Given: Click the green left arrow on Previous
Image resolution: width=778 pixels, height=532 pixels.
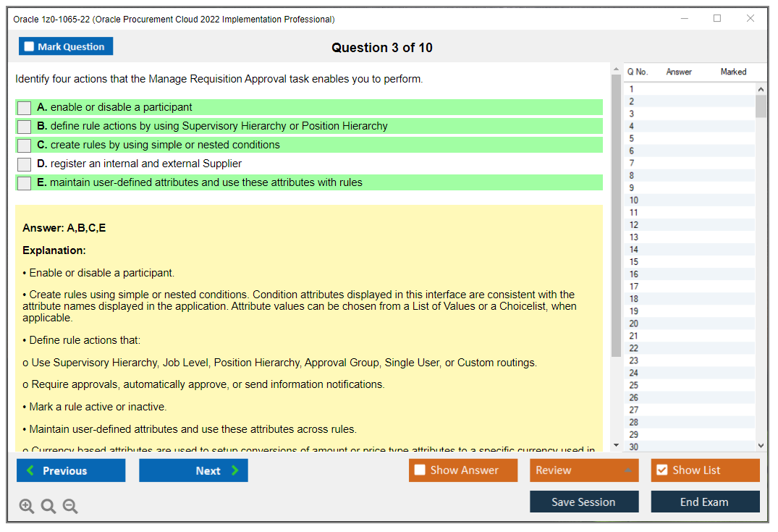Looking at the screenshot, I should [30, 470].
